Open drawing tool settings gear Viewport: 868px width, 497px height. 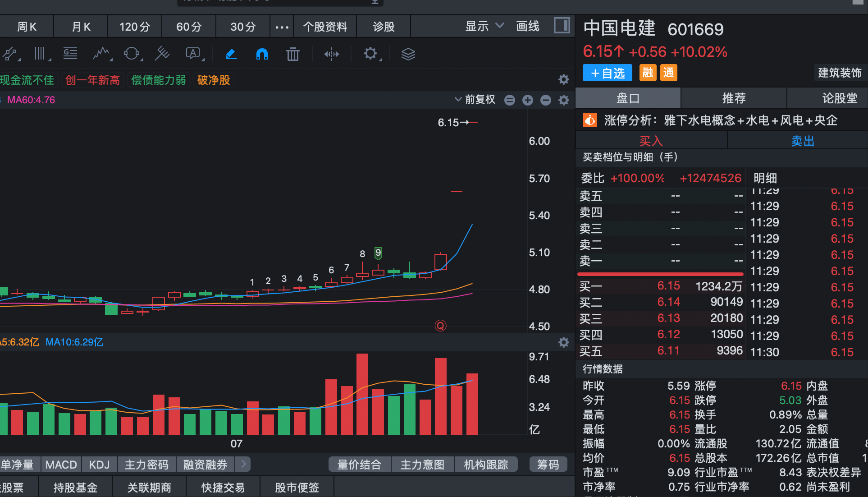click(x=371, y=54)
